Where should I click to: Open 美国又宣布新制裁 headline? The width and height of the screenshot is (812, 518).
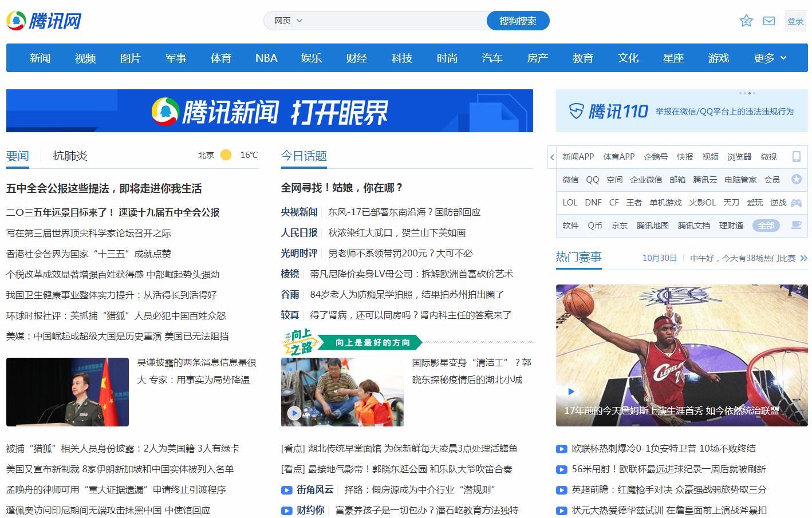tap(120, 469)
